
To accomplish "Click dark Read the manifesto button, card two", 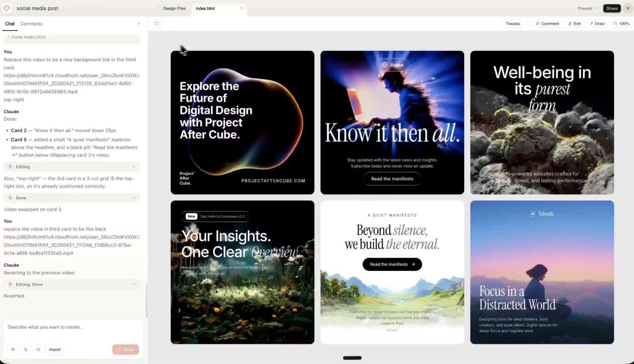I will click(392, 179).
